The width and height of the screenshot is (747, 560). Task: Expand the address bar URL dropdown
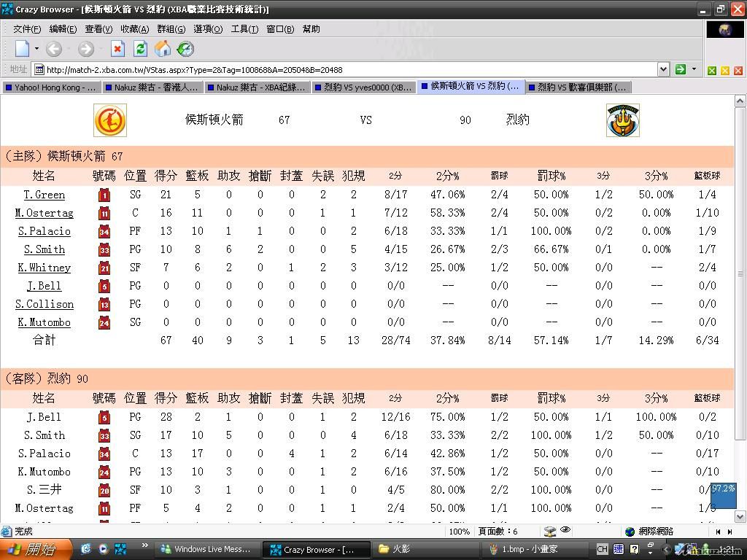(663, 69)
